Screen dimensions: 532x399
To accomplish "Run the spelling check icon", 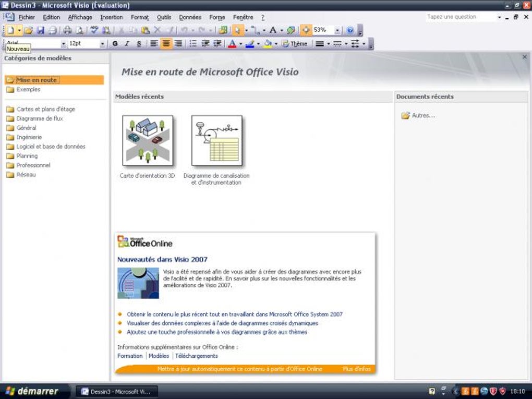I will pos(94,30).
